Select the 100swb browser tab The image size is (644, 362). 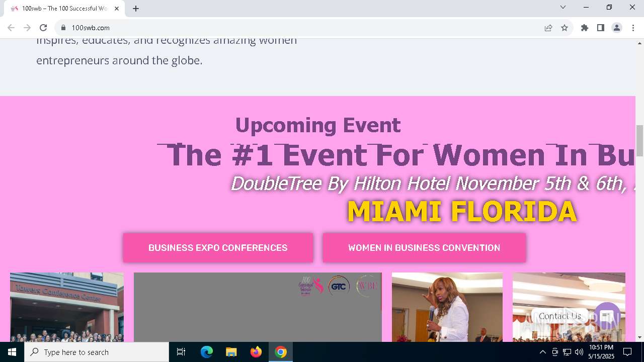64,9
